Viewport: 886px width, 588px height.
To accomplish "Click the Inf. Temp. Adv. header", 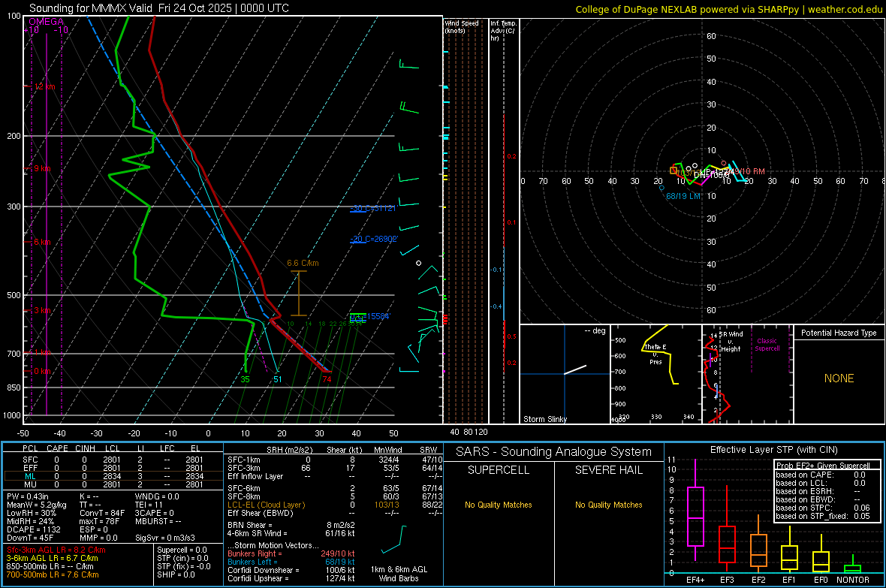I will coord(503,31).
